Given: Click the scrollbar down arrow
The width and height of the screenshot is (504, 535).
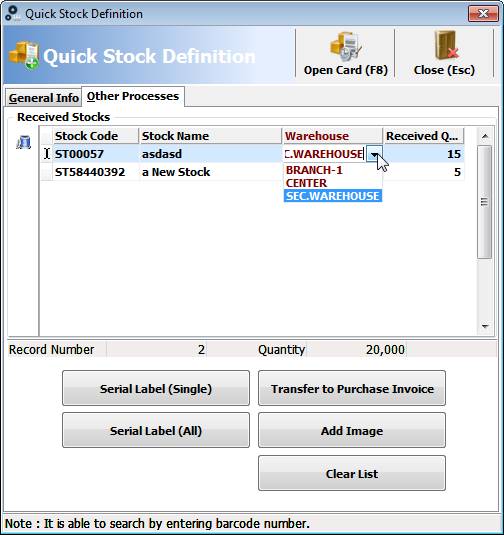Looking at the screenshot, I should point(485,327).
